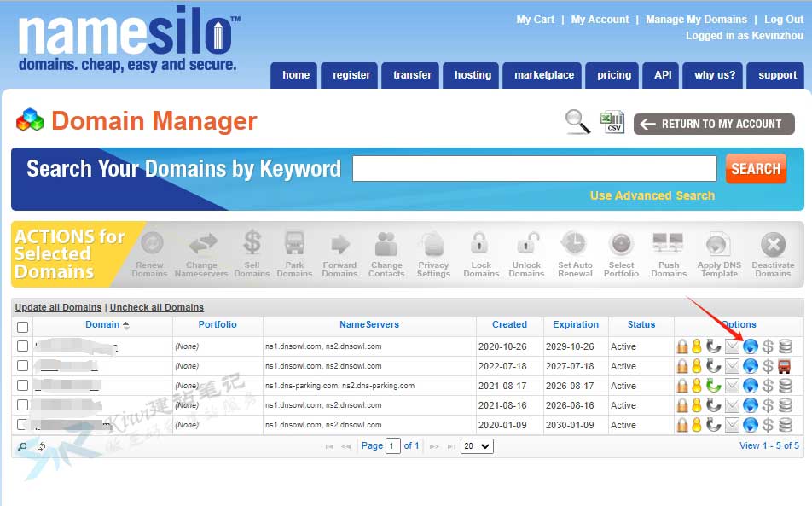Click the stacked discs icon in 2021-08-17 row

[x=786, y=386]
